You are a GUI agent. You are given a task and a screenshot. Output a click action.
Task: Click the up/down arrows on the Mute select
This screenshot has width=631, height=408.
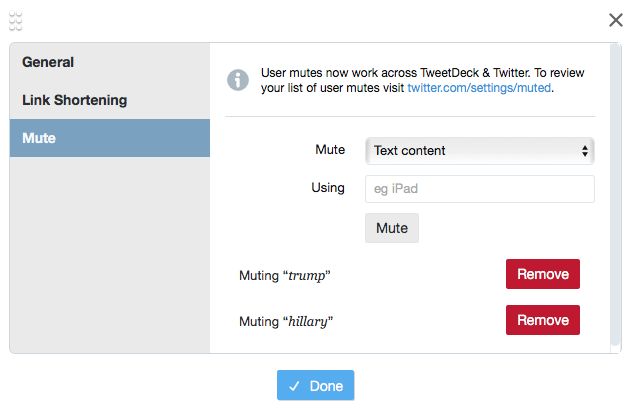(585, 151)
